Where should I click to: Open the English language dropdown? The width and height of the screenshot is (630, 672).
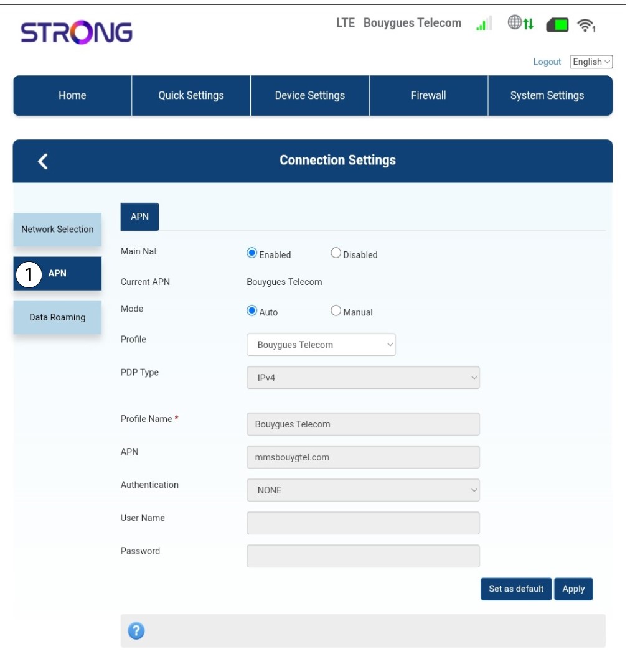click(x=591, y=62)
